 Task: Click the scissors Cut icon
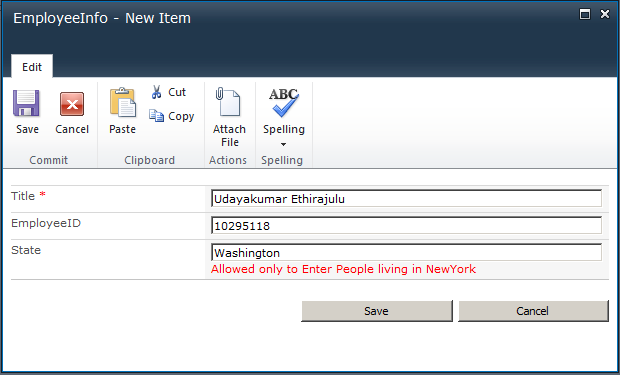pyautogui.click(x=157, y=92)
